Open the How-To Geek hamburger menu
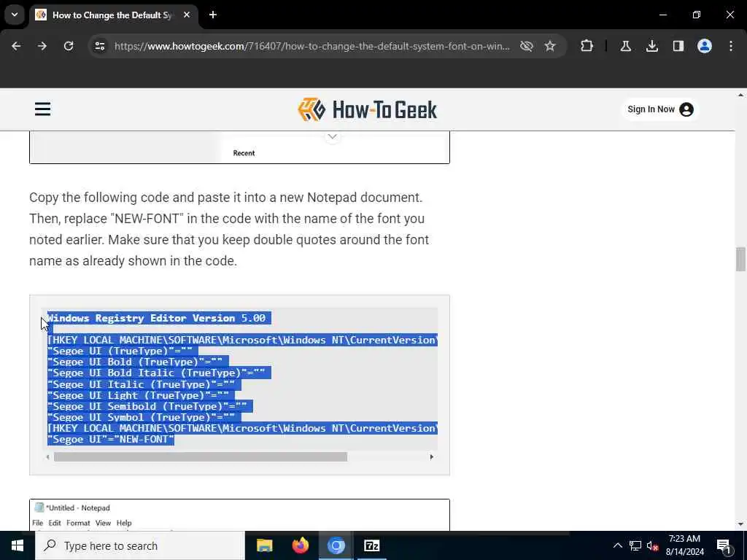 pos(42,109)
